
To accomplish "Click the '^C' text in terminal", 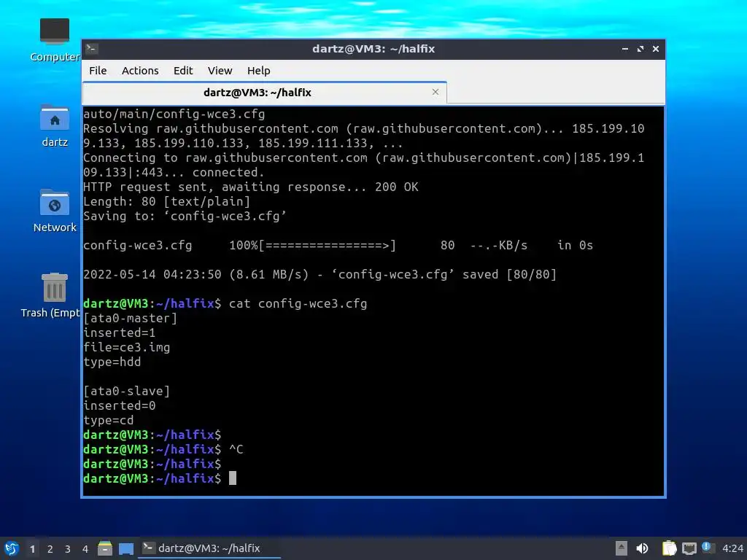I will (x=236, y=449).
